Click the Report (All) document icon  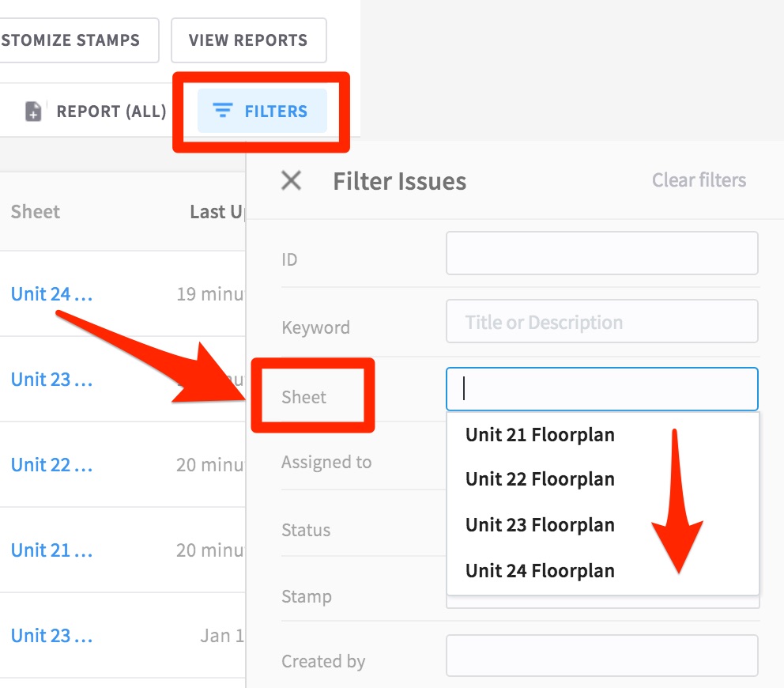coord(33,111)
